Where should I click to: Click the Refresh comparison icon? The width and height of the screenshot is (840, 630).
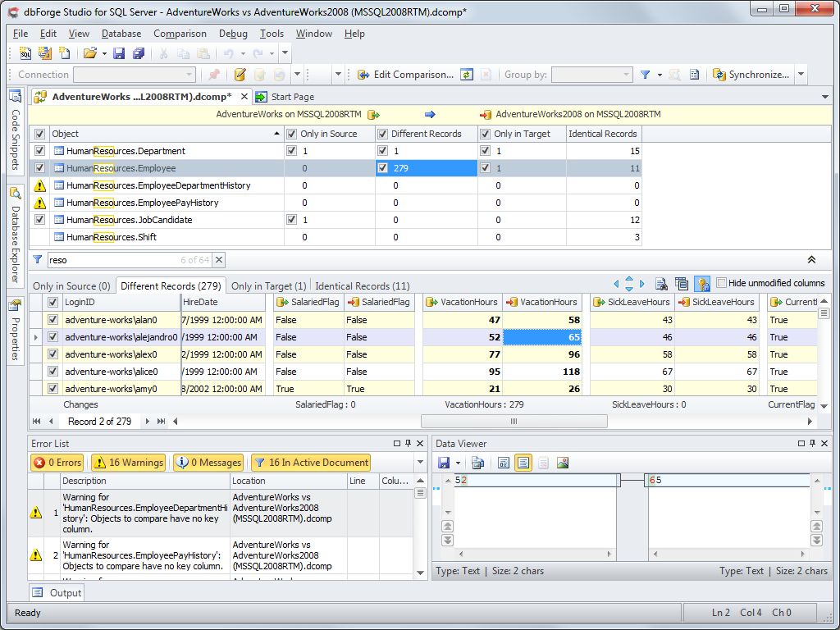click(467, 75)
